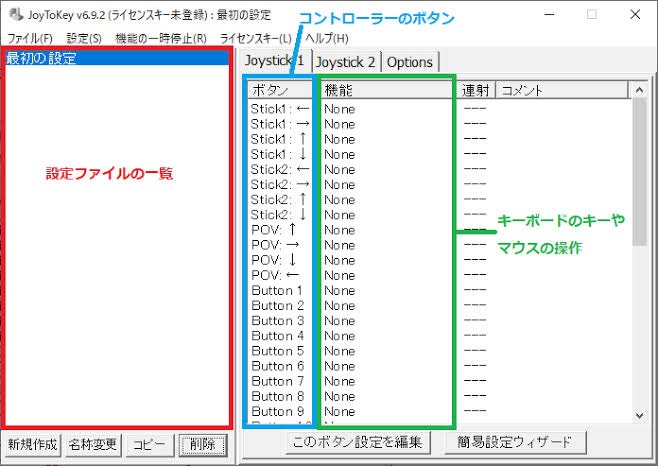Viewport: 658px width, 466px height.
Task: Click the 連射 column header
Action: coord(476,90)
